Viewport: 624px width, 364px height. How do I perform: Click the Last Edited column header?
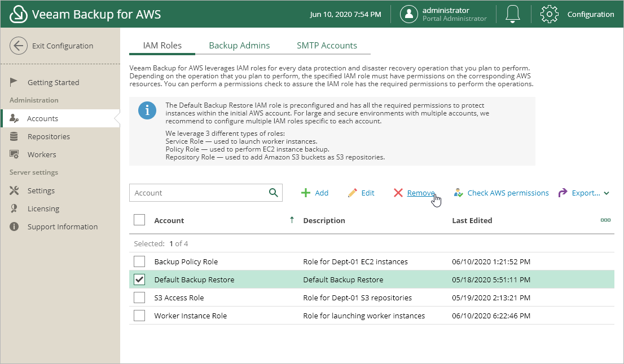(472, 220)
